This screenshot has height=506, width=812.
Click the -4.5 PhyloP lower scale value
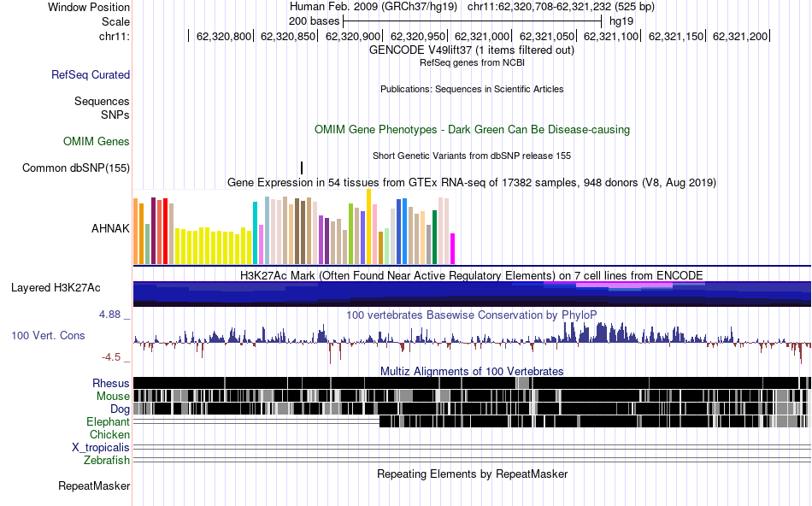(111, 357)
